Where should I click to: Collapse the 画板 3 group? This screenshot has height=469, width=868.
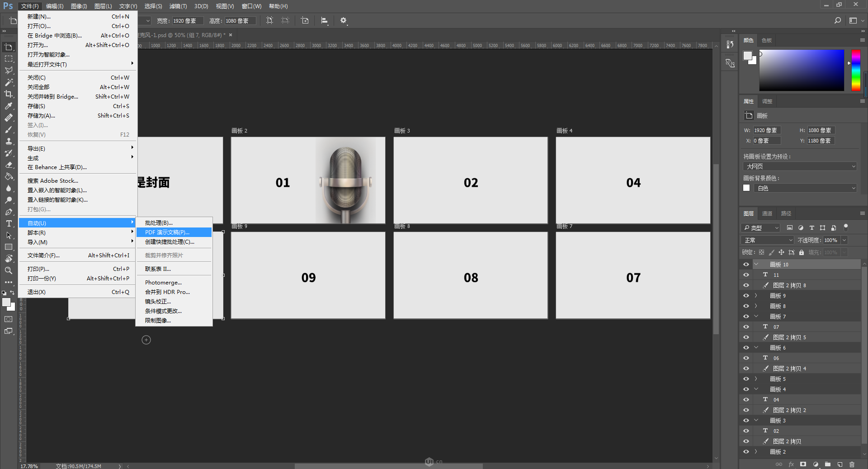point(756,421)
